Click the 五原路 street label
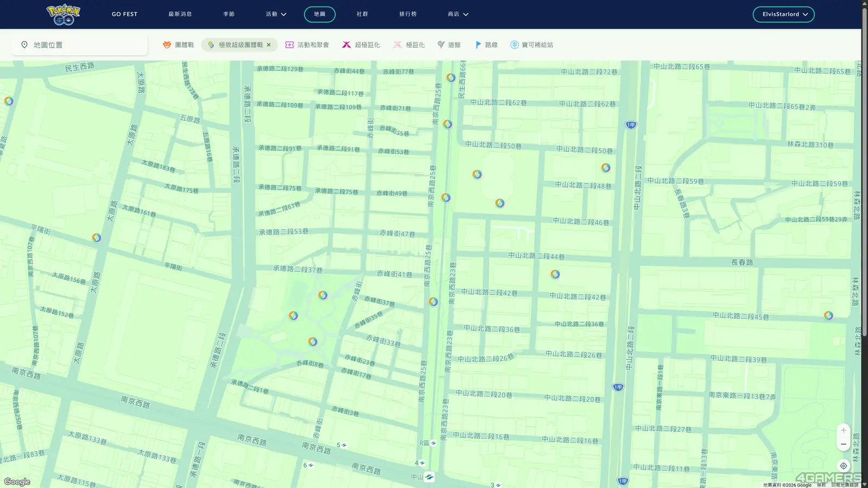868x488 pixels. (x=190, y=119)
